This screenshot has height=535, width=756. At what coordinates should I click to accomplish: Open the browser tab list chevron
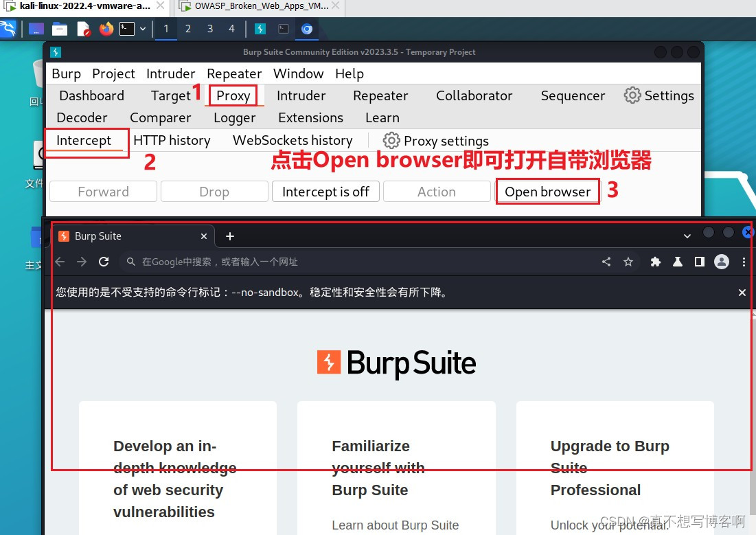(687, 236)
